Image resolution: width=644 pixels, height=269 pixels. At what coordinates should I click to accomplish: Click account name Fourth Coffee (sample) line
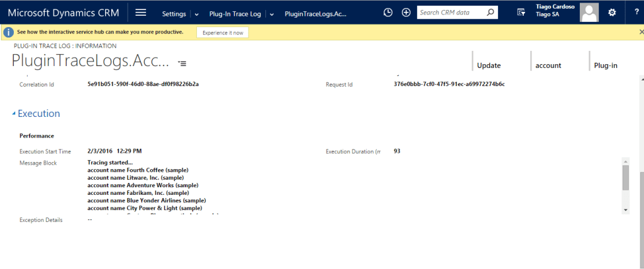(x=138, y=170)
